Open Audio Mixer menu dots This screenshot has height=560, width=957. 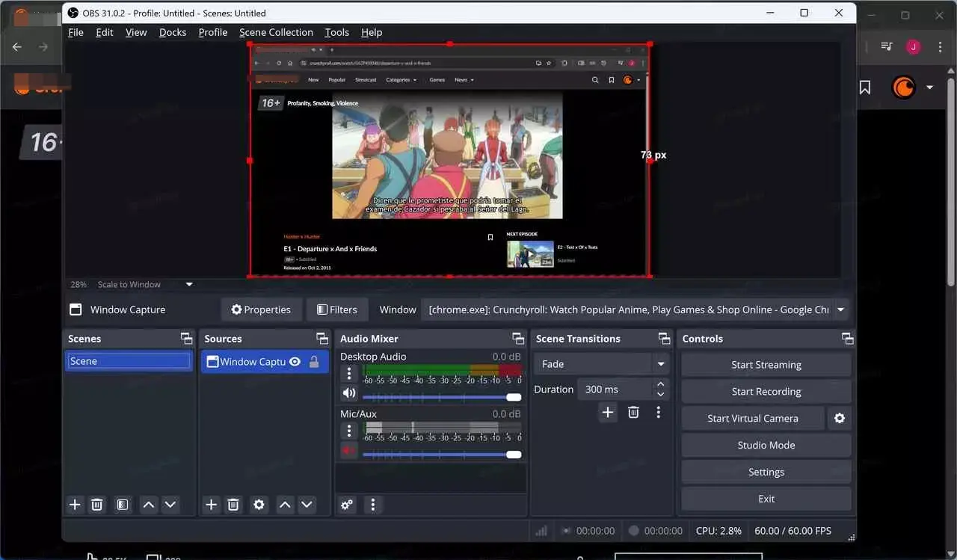point(373,505)
